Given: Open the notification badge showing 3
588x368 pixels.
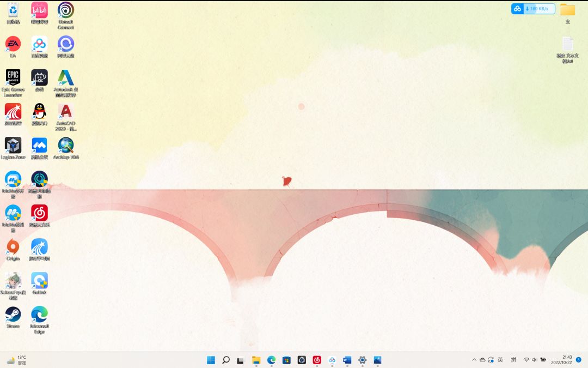Looking at the screenshot, I should pyautogui.click(x=579, y=360).
